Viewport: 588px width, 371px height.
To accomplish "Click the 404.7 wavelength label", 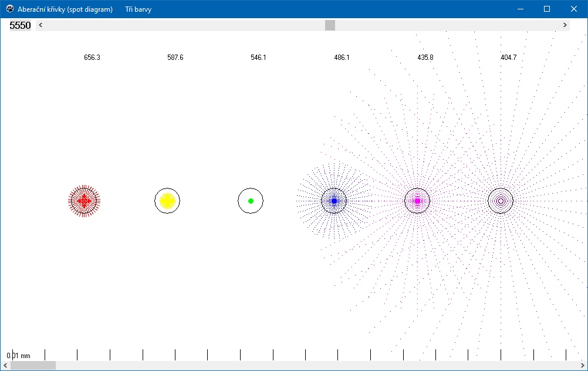I will pyautogui.click(x=508, y=58).
